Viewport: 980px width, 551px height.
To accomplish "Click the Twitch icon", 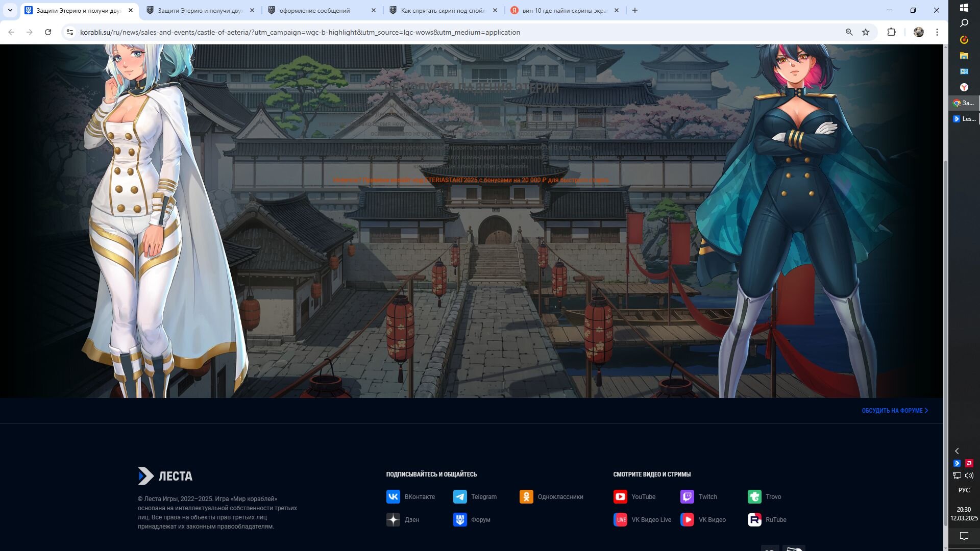I will [x=687, y=496].
